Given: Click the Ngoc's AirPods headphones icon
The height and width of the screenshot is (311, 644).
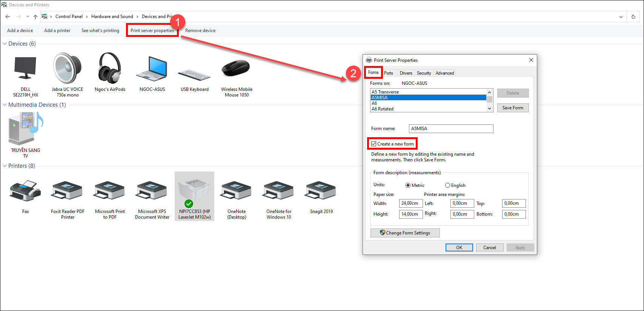Looking at the screenshot, I should (110, 68).
